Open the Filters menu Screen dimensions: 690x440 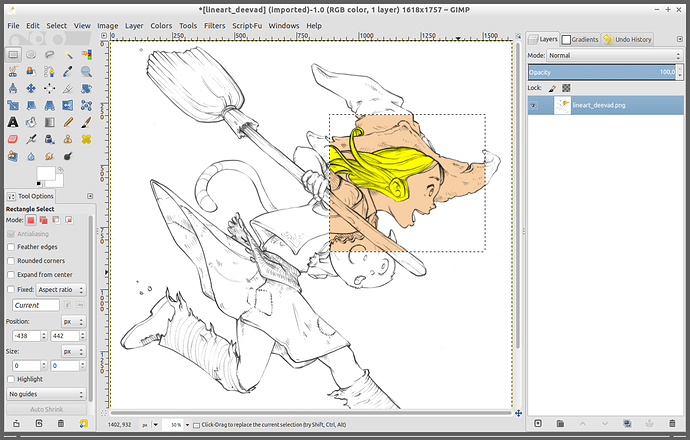213,25
